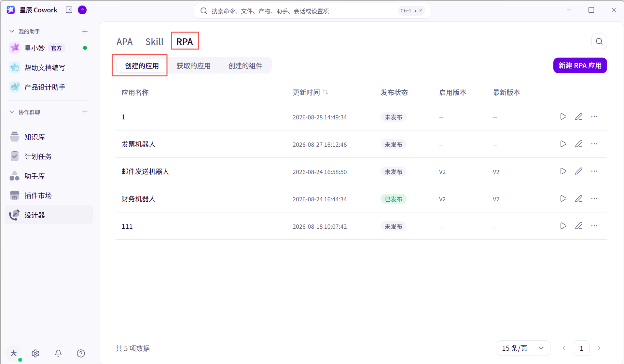The width and height of the screenshot is (624, 364).
Task: Open the notifications bell
Action: (x=58, y=353)
